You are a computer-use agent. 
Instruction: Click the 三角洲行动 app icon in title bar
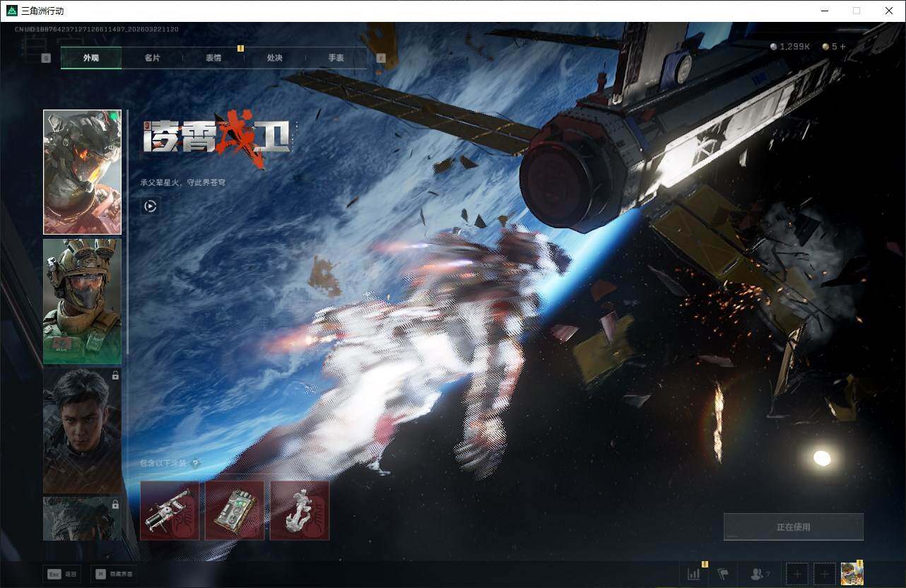[11, 11]
